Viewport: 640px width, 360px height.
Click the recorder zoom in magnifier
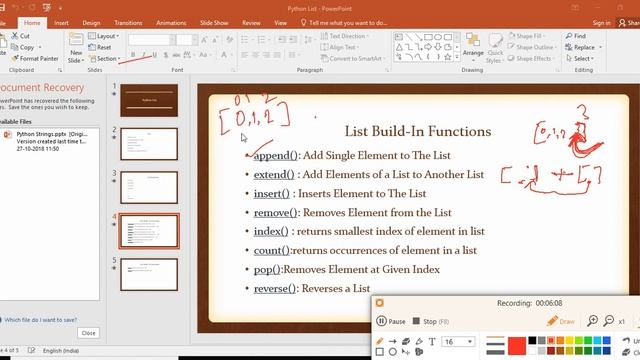[592, 321]
